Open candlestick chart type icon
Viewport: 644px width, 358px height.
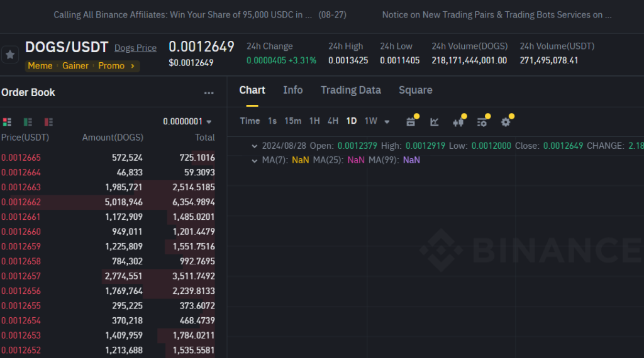(x=458, y=122)
